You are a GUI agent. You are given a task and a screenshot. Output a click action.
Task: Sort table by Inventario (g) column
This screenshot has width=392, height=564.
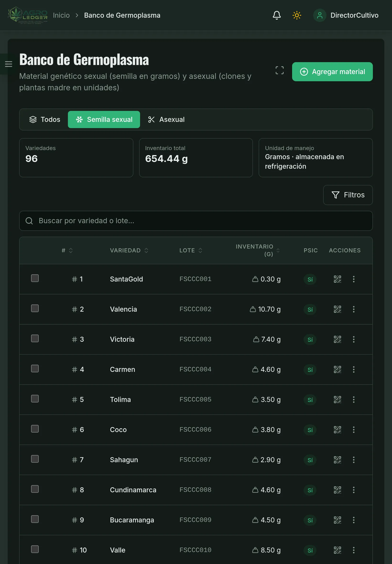(x=258, y=250)
